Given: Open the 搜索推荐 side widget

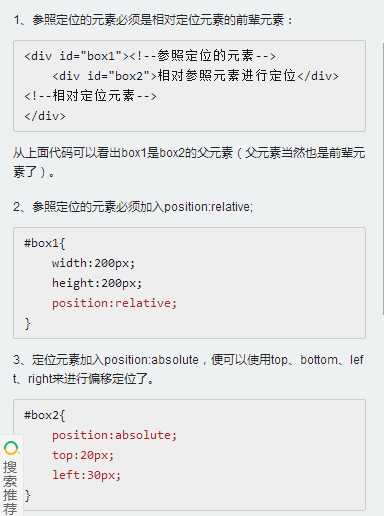Looking at the screenshot, I should tap(11, 475).
